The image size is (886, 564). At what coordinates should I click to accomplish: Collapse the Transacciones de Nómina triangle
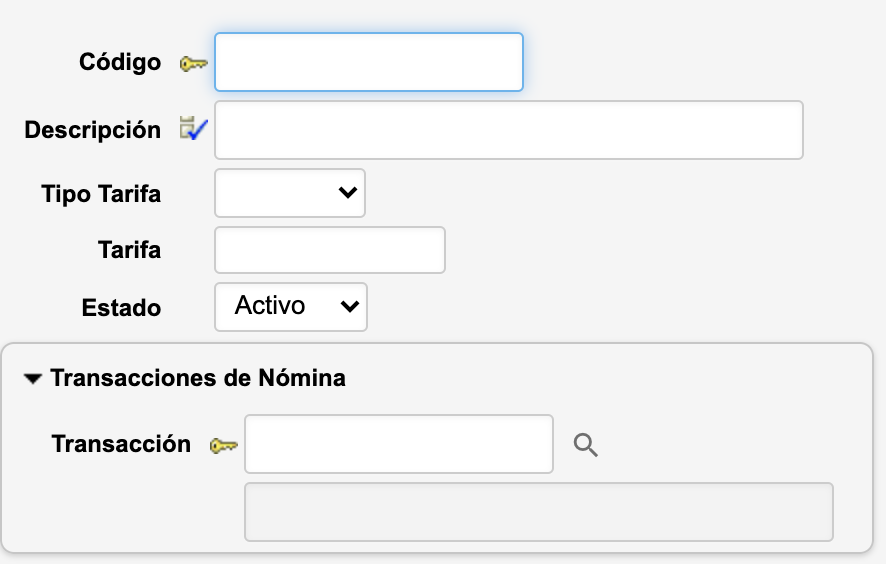(33, 379)
